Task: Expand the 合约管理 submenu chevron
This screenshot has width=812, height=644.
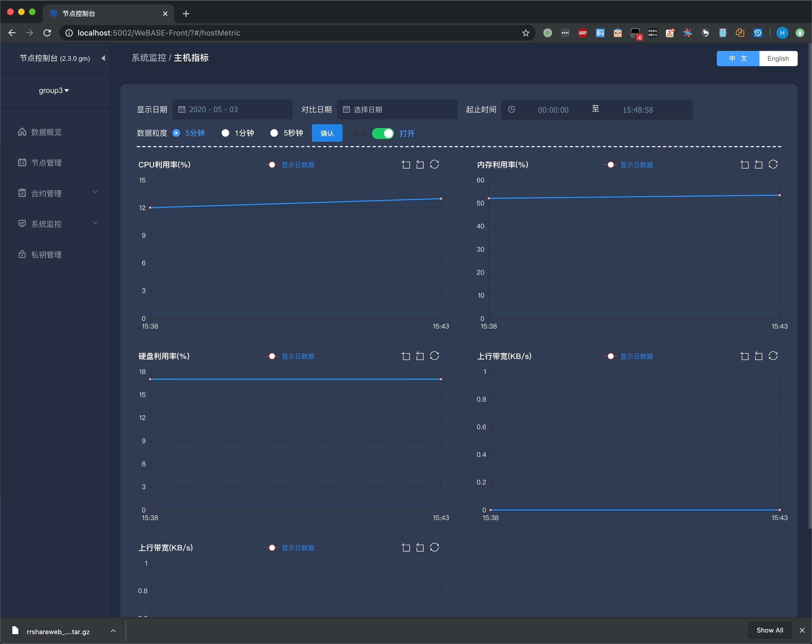Action: click(x=95, y=192)
